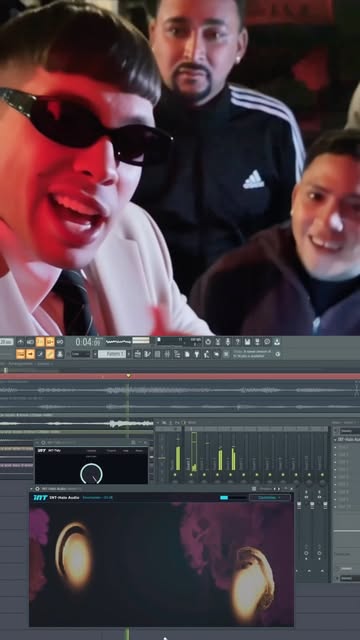Click the waveform oscilloscope display in toolbar

point(118,341)
